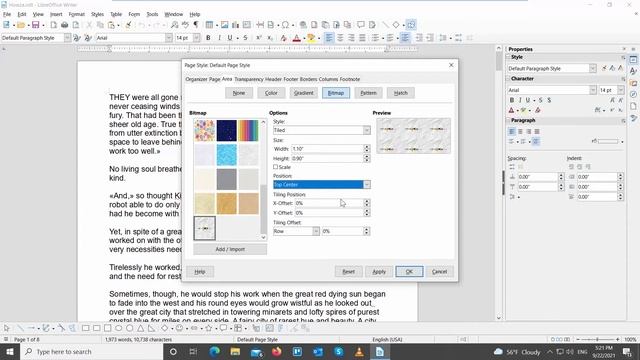Click the Insert Special Character omega icon
Viewport: 640px width, 360px height.
[x=285, y=25]
